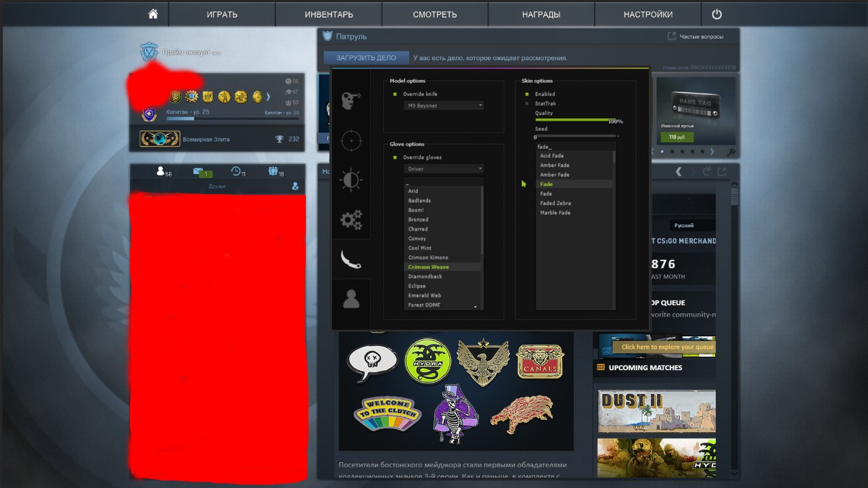This screenshot has width=868, height=488.
Task: Expand more medals with the chevron arrow
Action: (268, 97)
